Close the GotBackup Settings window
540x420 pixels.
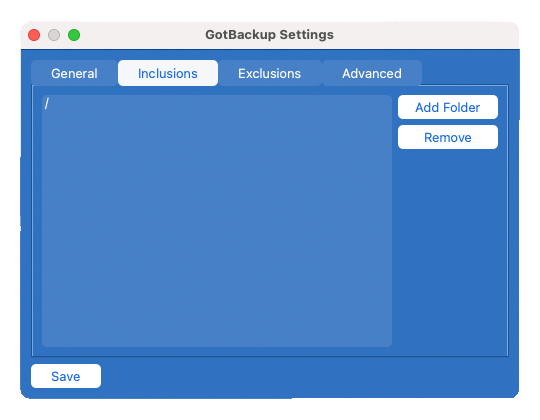pyautogui.click(x=34, y=35)
